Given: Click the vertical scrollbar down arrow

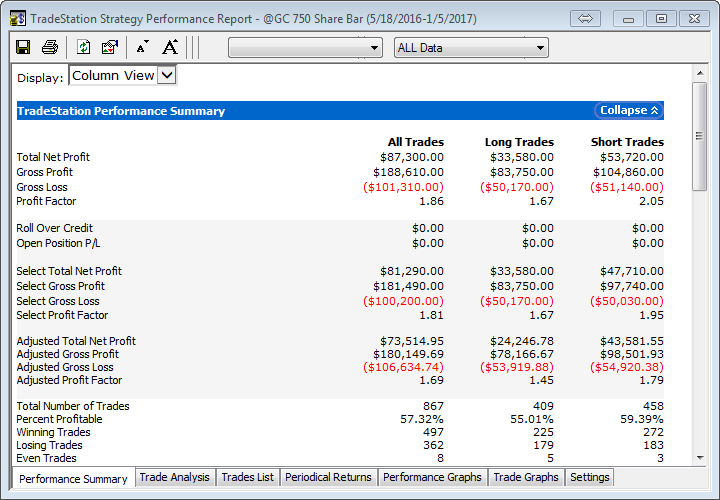Looking at the screenshot, I should [x=699, y=455].
